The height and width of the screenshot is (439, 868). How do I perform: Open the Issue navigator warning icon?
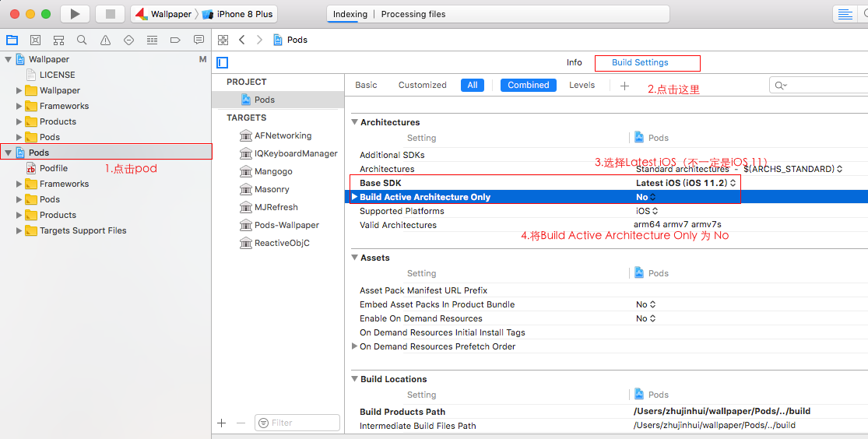(x=105, y=40)
